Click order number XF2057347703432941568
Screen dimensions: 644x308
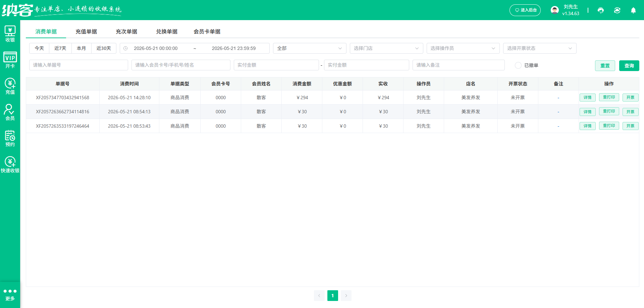coord(63,98)
